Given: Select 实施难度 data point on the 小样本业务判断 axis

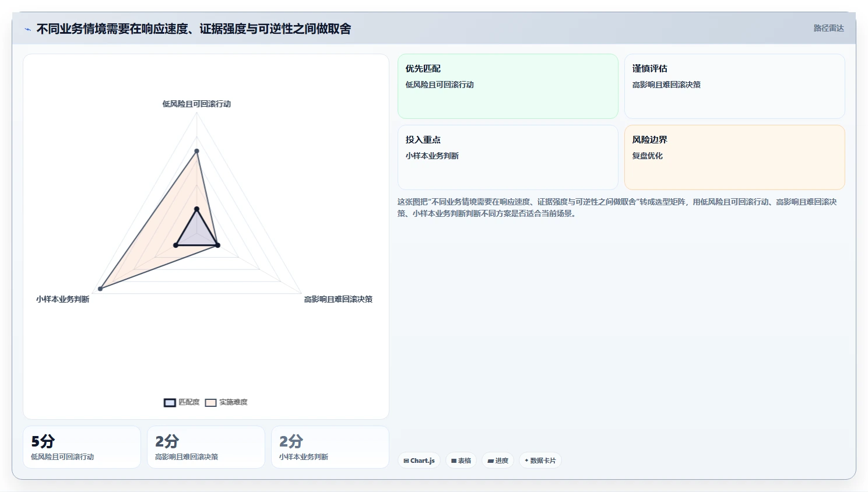Looking at the screenshot, I should click(100, 289).
